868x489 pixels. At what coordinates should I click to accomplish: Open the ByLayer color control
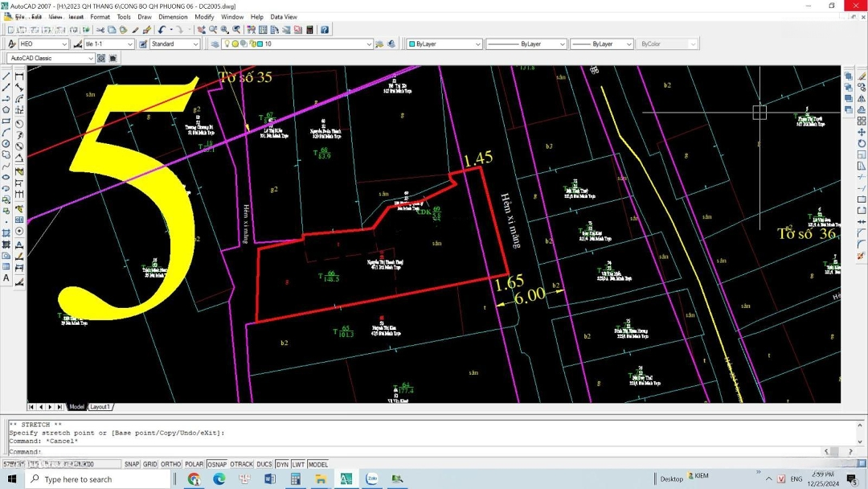pyautogui.click(x=444, y=44)
